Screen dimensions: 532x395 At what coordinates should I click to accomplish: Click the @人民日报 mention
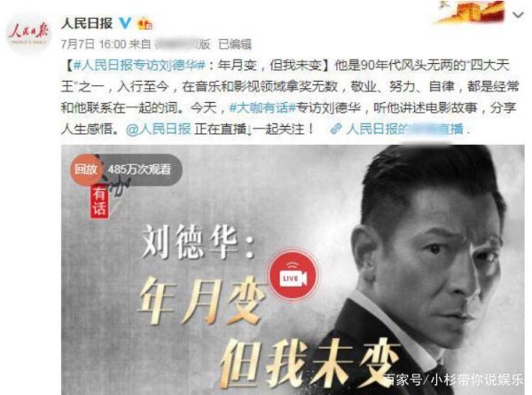(x=159, y=130)
